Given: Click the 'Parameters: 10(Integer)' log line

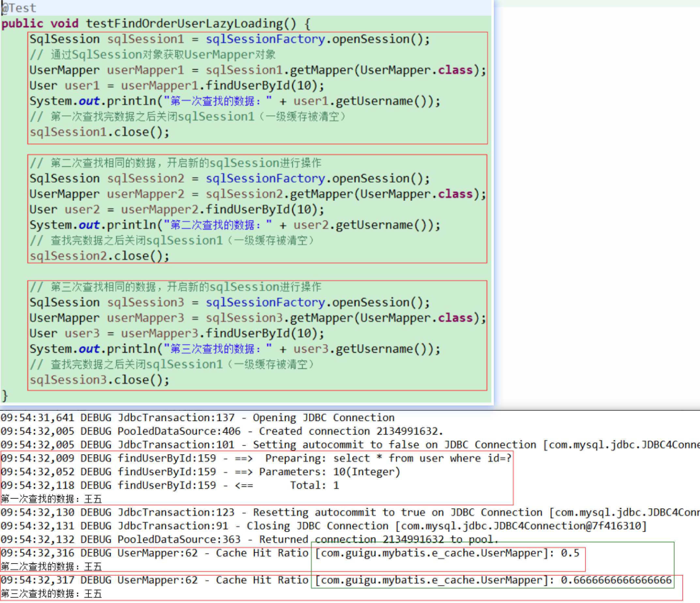Looking at the screenshot, I should [x=200, y=472].
